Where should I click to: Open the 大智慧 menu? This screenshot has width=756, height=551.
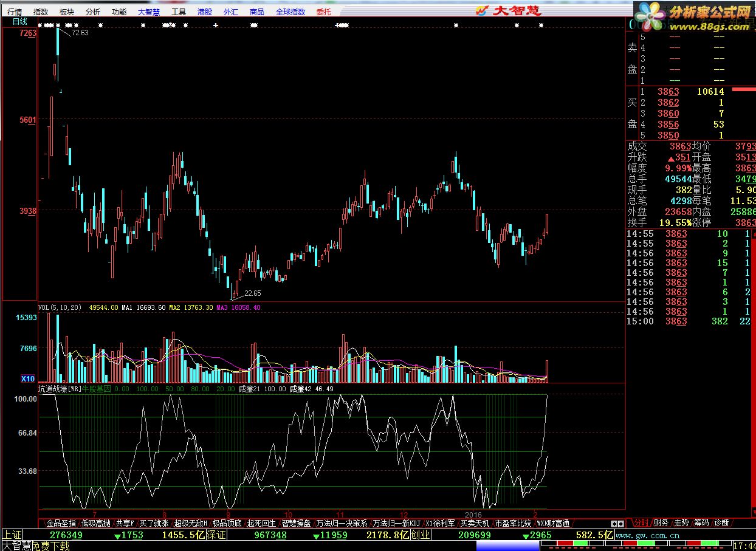[149, 12]
